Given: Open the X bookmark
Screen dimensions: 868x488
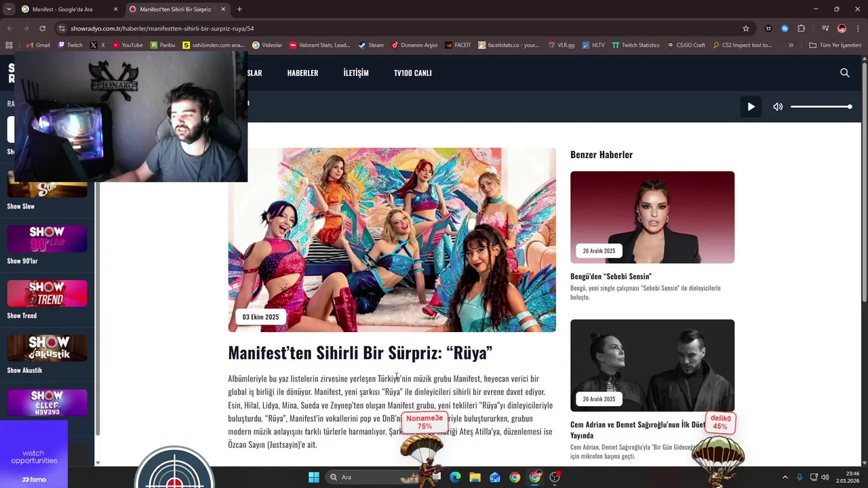Looking at the screenshot, I should [x=98, y=45].
